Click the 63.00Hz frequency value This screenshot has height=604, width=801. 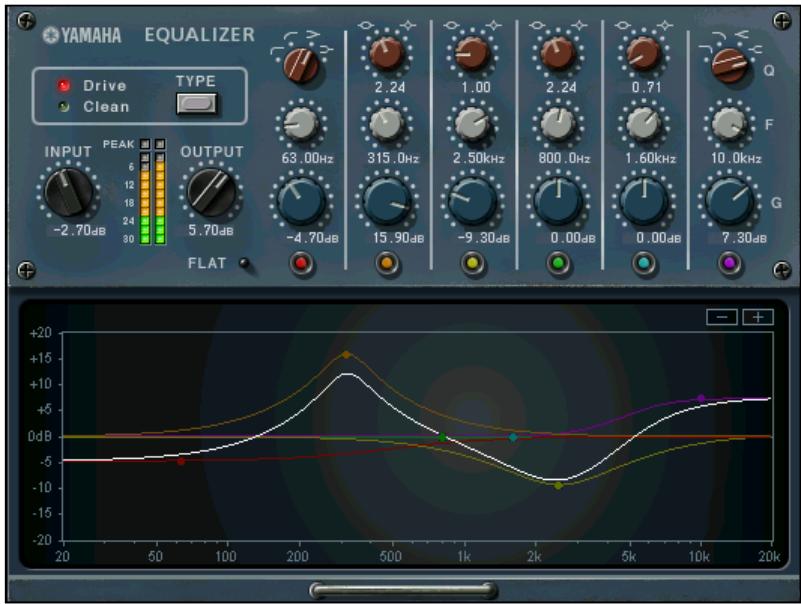307,158
